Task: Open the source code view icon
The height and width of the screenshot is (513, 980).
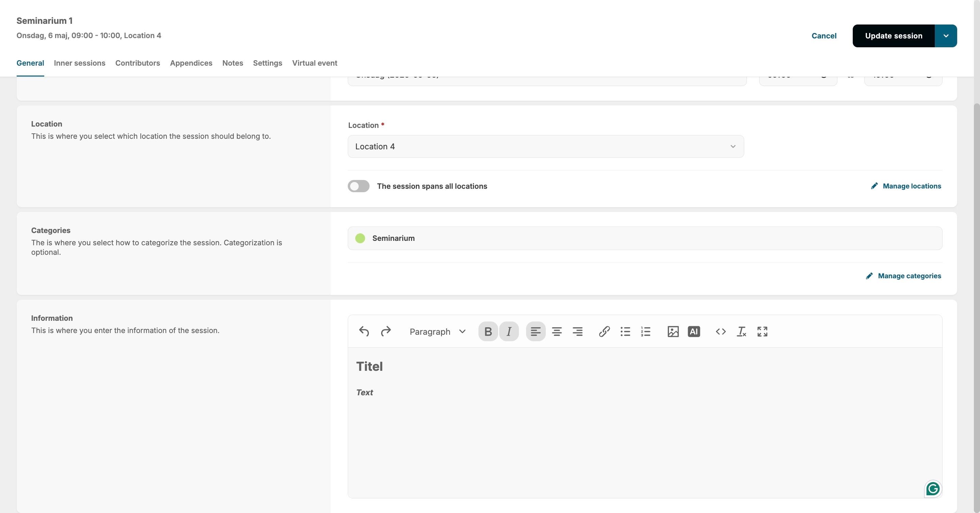Action: click(x=720, y=331)
